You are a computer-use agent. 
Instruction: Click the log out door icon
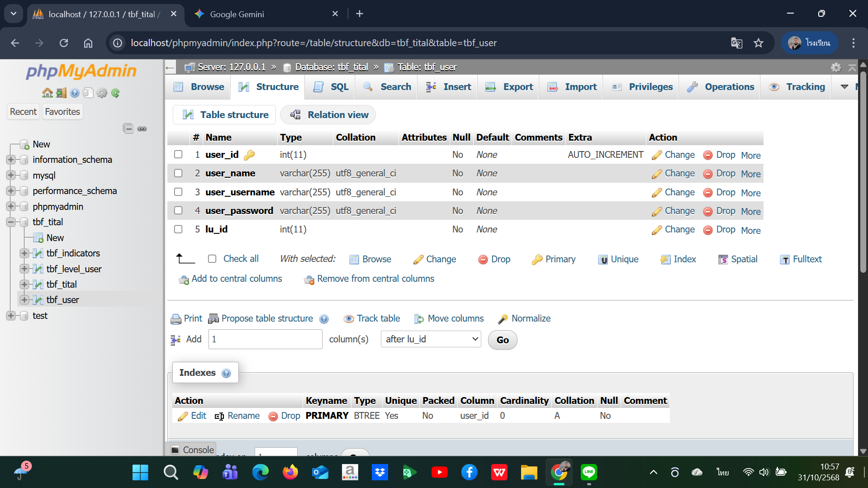point(61,93)
